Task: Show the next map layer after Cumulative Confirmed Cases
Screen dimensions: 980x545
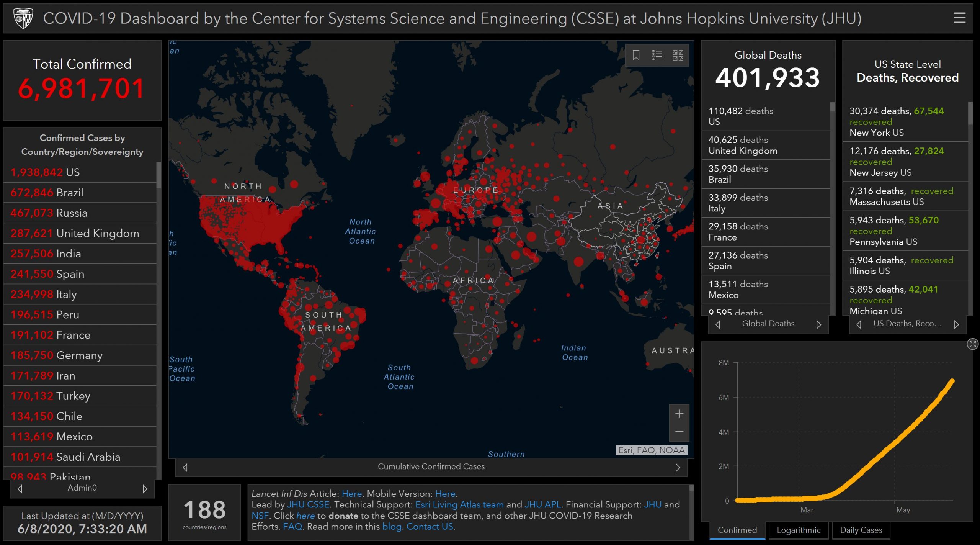Action: coord(678,467)
